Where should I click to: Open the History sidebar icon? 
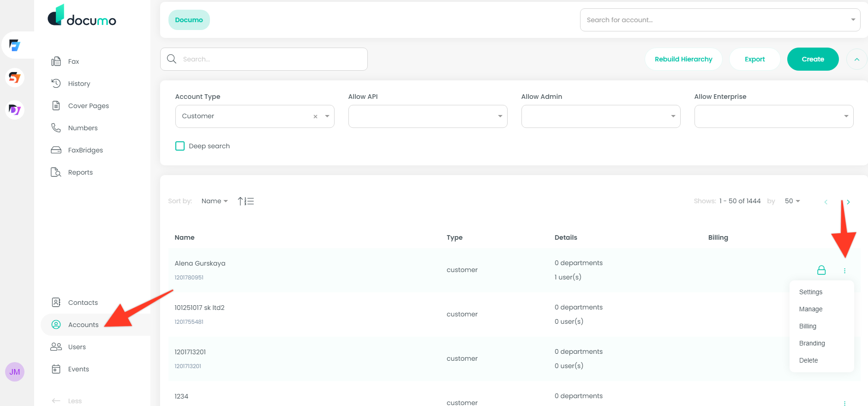coord(56,84)
